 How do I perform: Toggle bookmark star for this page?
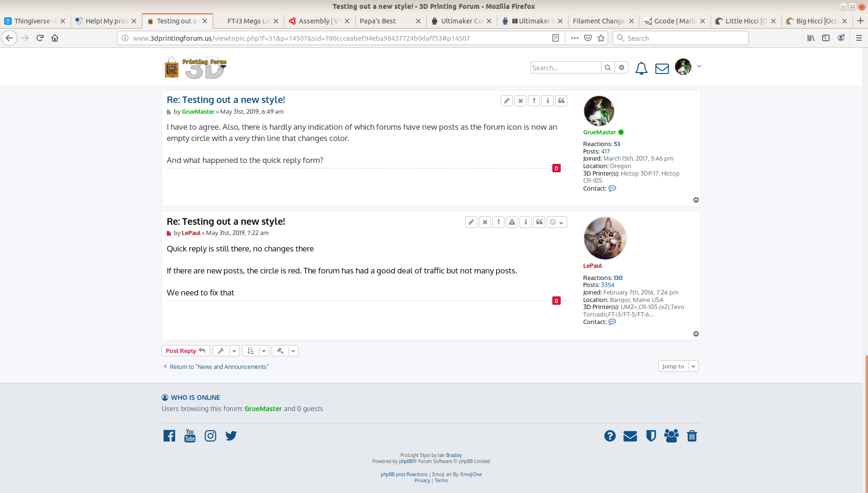[601, 38]
